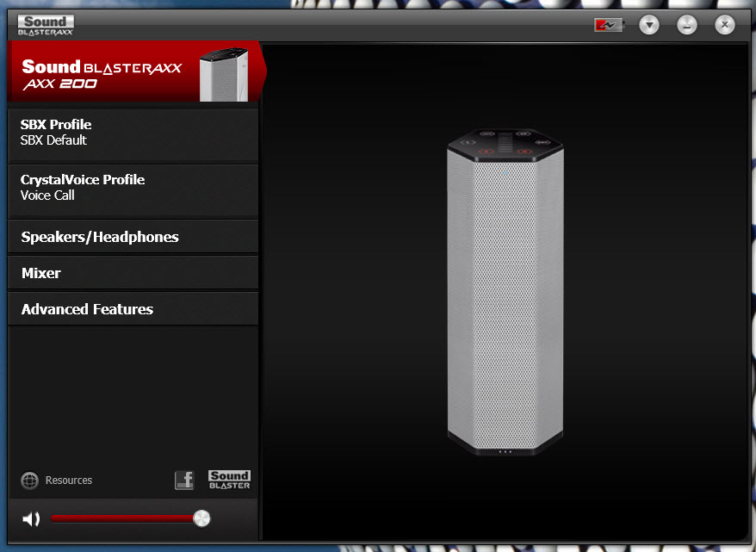This screenshot has width=756, height=552.
Task: Select the Sound BlasterAxx AXX 200 device banner
Action: [x=136, y=71]
